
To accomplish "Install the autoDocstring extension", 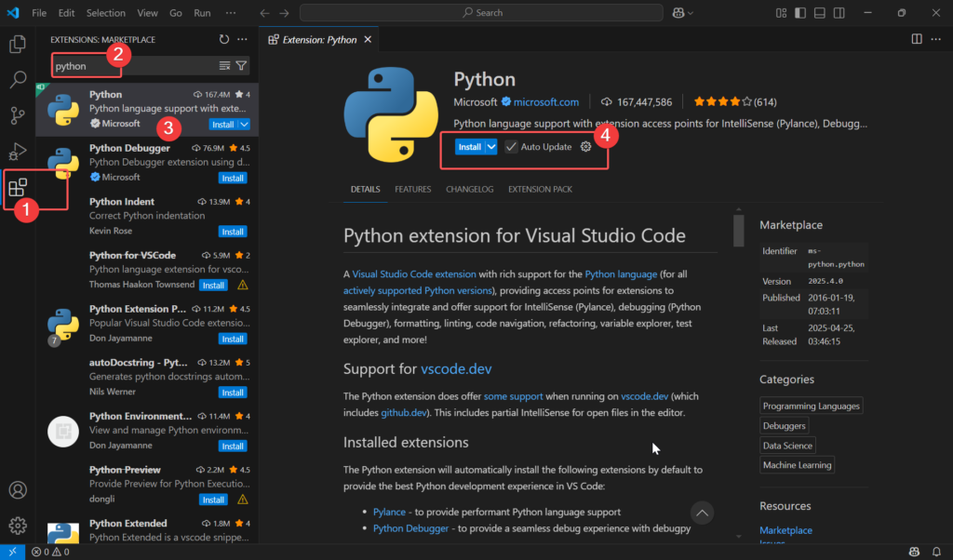I will pyautogui.click(x=233, y=393).
